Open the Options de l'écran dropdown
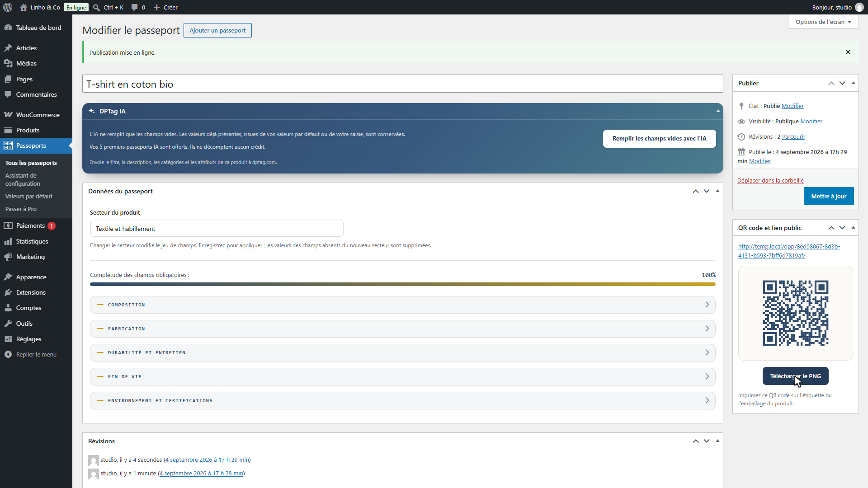The image size is (868, 488). (823, 22)
